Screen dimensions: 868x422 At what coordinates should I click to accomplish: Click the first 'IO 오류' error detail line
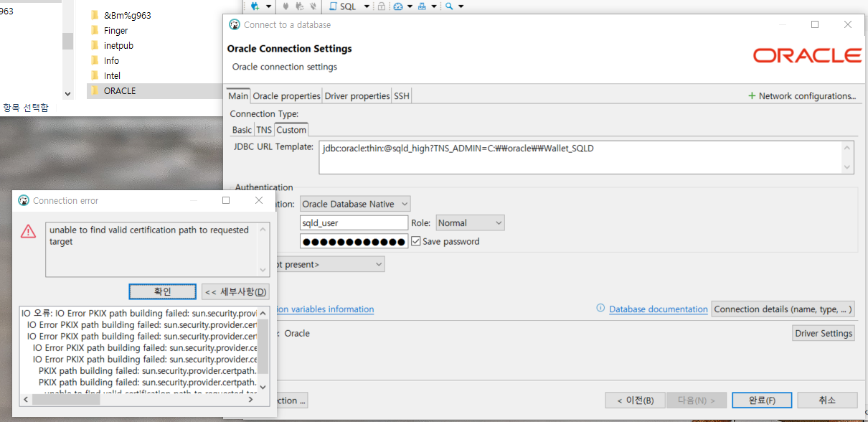[139, 314]
